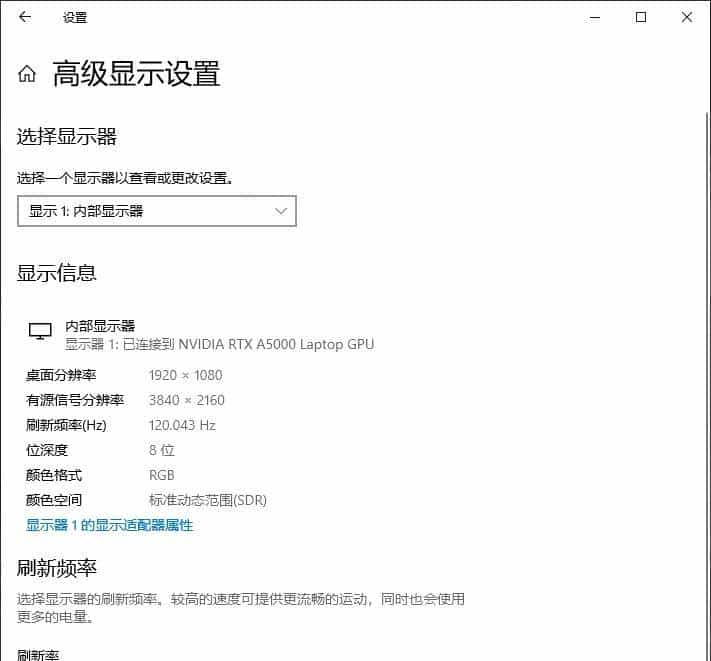Viewport: 711px width, 661px height.
Task: Click the 刷新率 label at the bottom
Action: click(38, 655)
